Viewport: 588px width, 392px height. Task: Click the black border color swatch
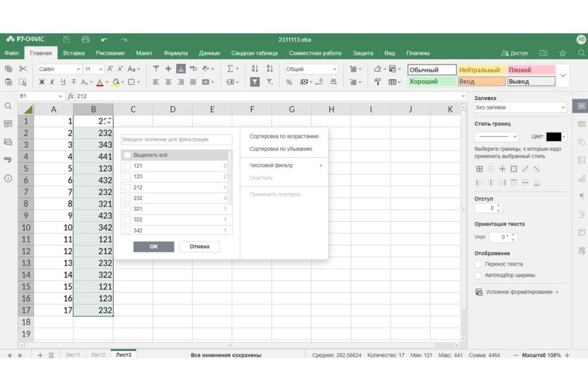click(x=554, y=137)
